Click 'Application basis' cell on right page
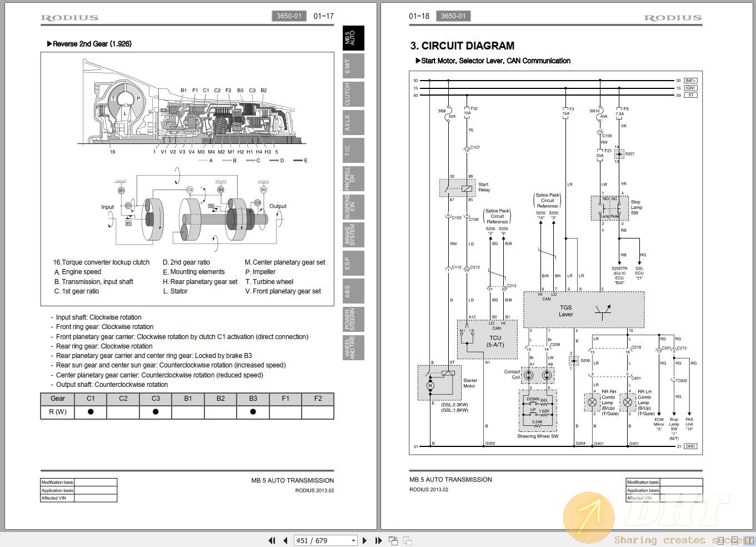Screen dimensions: 756x547 point(643,490)
